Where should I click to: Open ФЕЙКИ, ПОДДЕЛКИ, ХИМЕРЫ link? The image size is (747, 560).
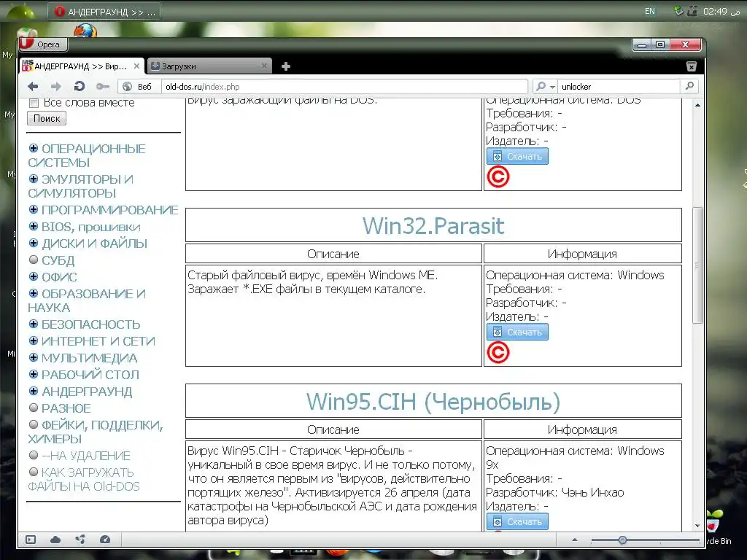tap(96, 432)
